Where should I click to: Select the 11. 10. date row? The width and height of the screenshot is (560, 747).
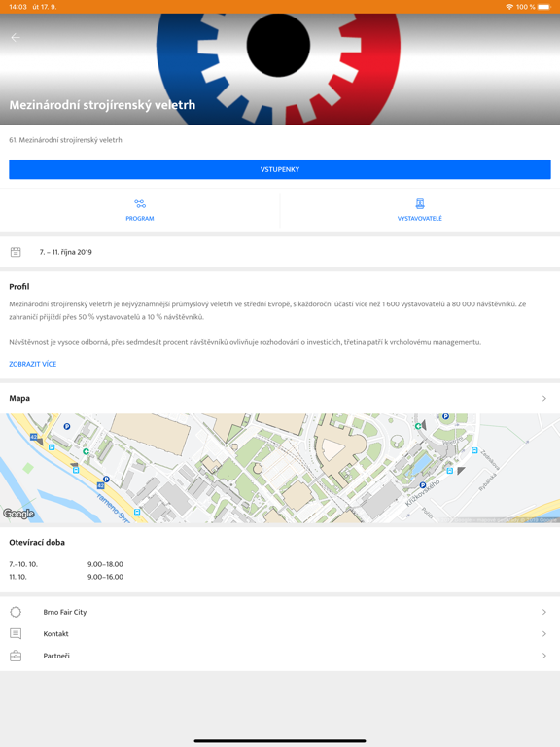tap(18, 577)
